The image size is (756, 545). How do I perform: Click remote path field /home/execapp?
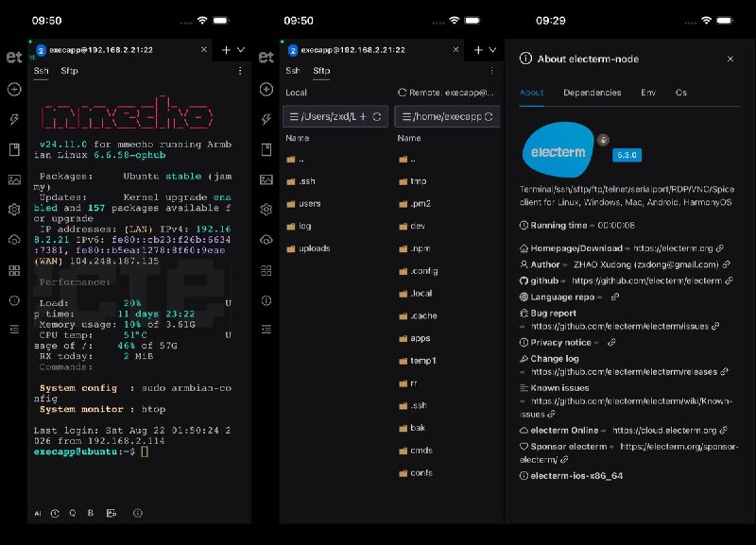coord(447,116)
